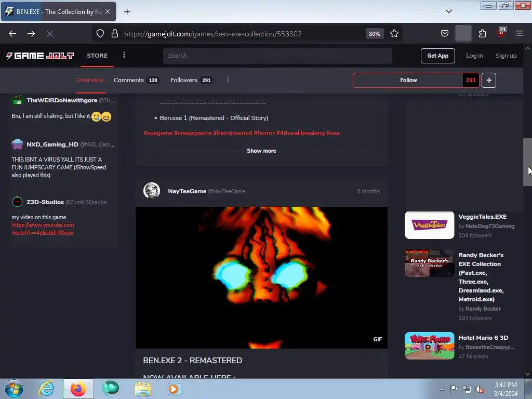Open the Hotel Mario 6 3D thumbnail

(429, 345)
